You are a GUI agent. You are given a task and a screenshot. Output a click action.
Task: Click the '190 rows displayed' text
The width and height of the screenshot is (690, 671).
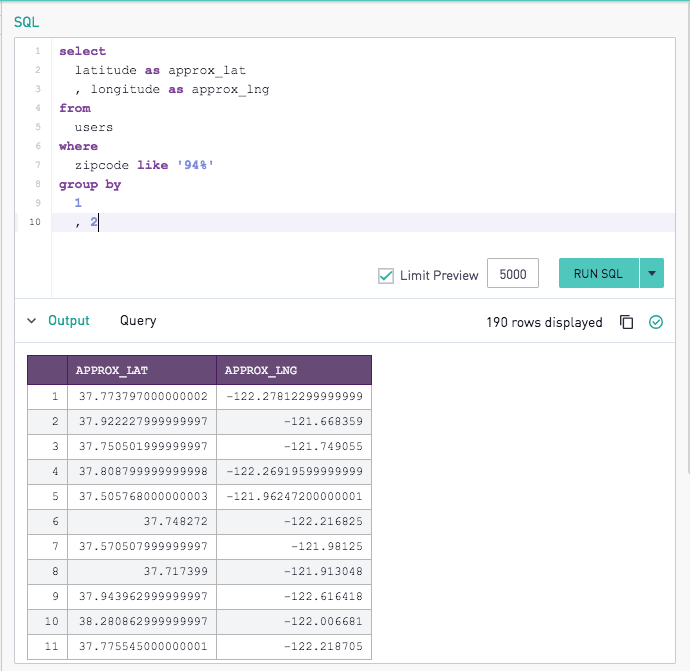coord(544,322)
